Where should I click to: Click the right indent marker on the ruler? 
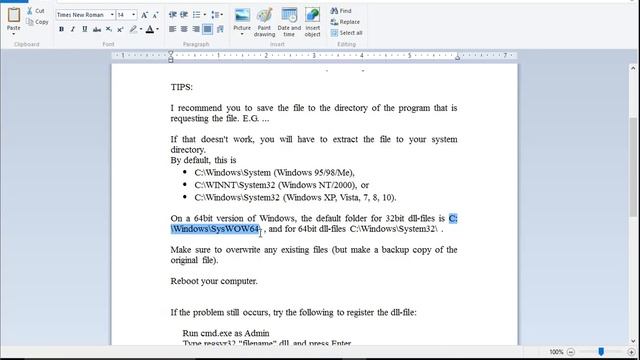tap(458, 58)
